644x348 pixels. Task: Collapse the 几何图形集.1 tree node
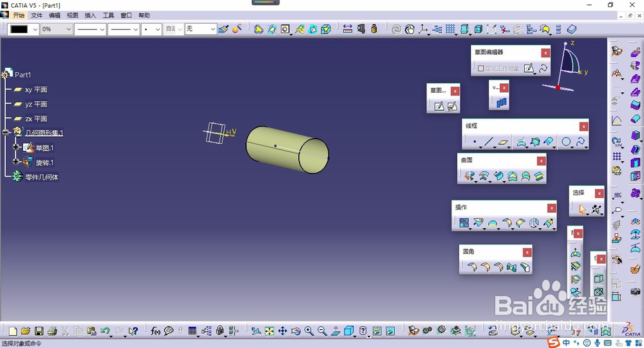pos(5,132)
